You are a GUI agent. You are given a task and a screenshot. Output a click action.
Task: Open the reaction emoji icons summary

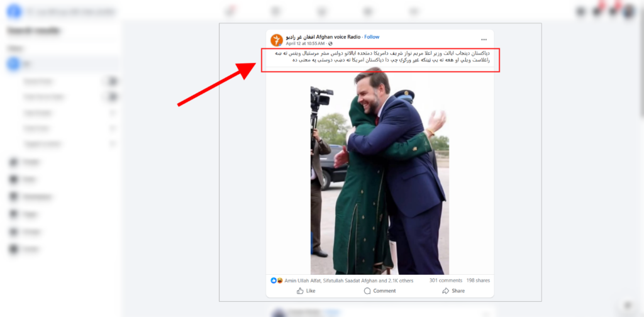277,281
